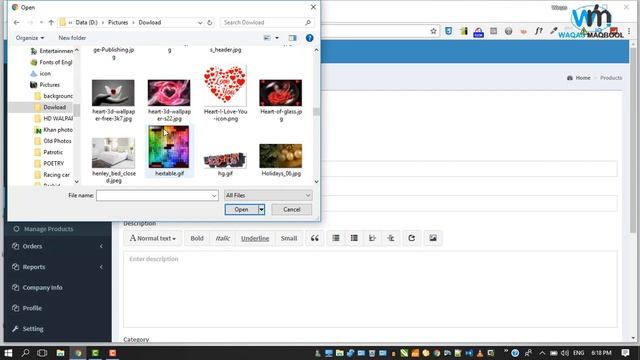Select Heart-I-Love-You-icon.png thumbnail

pos(225,86)
